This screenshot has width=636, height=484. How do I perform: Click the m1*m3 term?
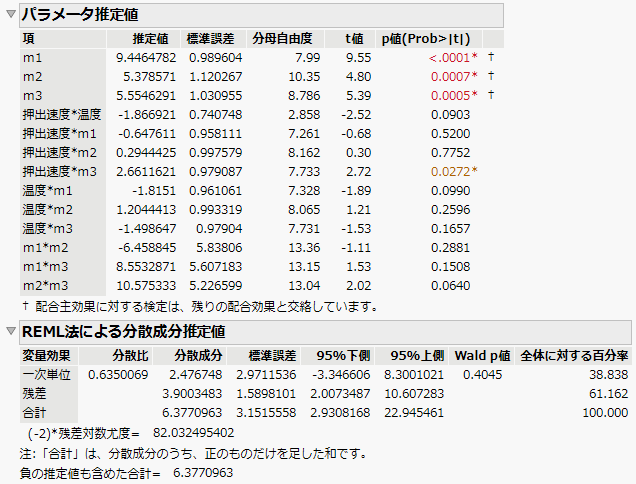click(x=45, y=267)
